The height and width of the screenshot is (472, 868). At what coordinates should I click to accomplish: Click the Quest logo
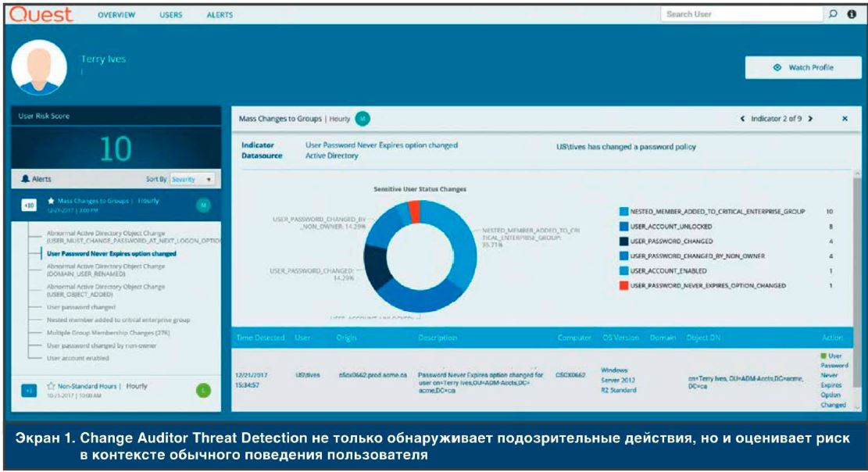click(x=41, y=14)
